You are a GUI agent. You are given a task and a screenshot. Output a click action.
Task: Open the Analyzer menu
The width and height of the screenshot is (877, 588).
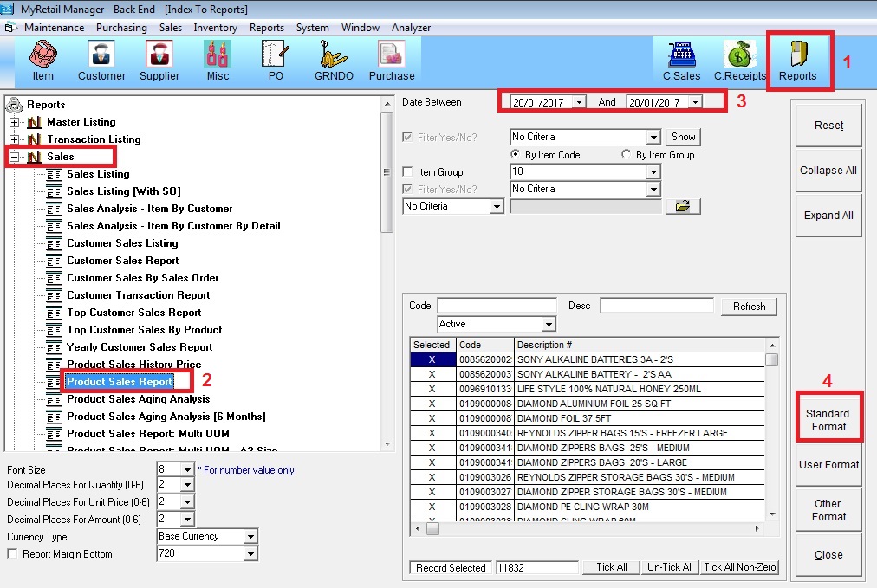coord(411,28)
